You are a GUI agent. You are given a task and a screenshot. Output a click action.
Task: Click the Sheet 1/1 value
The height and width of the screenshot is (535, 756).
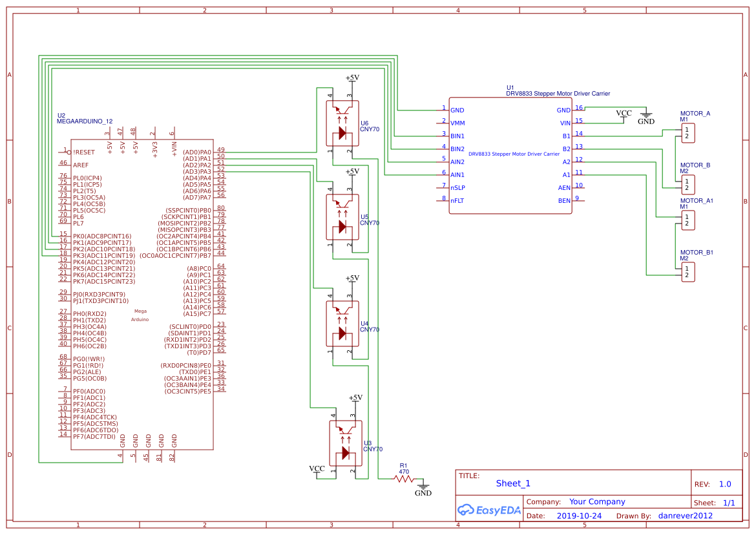pos(729,503)
